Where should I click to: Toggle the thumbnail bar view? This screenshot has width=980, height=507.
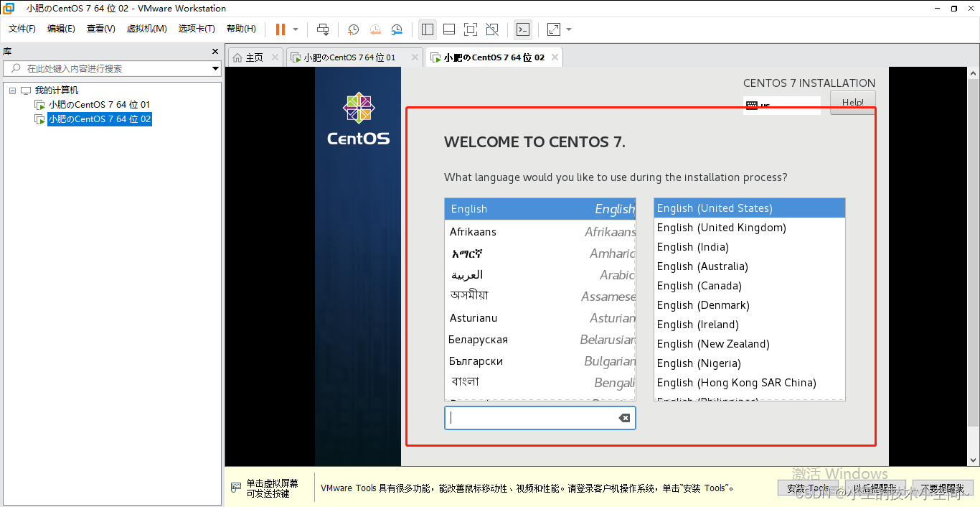449,29
